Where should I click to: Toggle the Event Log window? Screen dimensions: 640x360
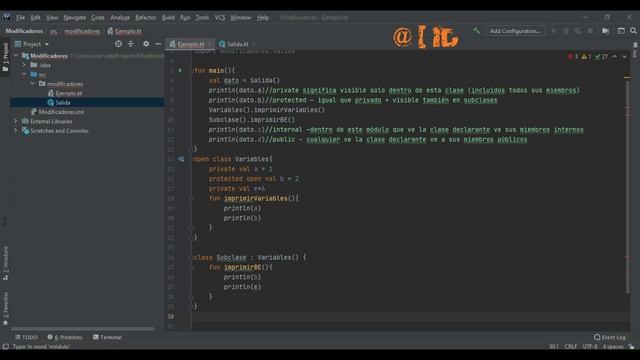tap(610, 337)
